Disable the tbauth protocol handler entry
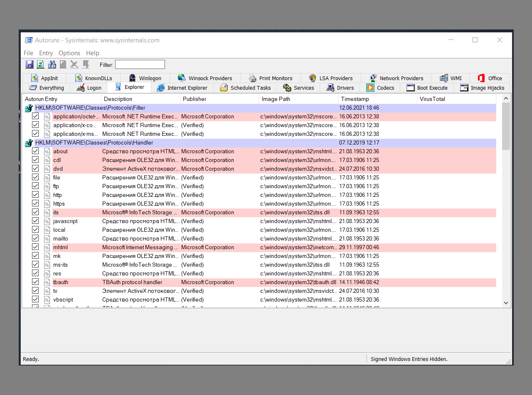Image resolution: width=532 pixels, height=395 pixels. tap(35, 282)
